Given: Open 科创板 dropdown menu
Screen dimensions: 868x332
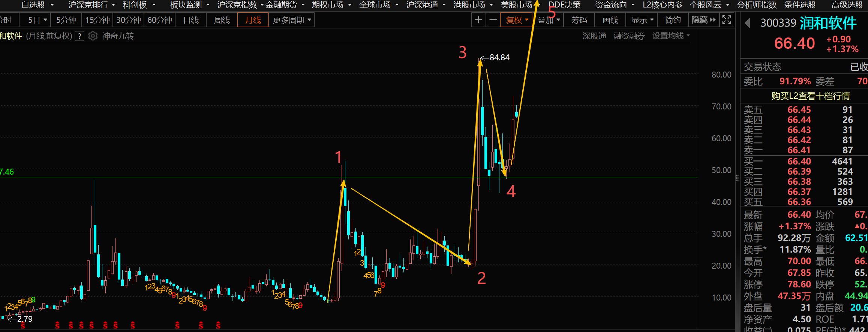Looking at the screenshot, I should (139, 5).
